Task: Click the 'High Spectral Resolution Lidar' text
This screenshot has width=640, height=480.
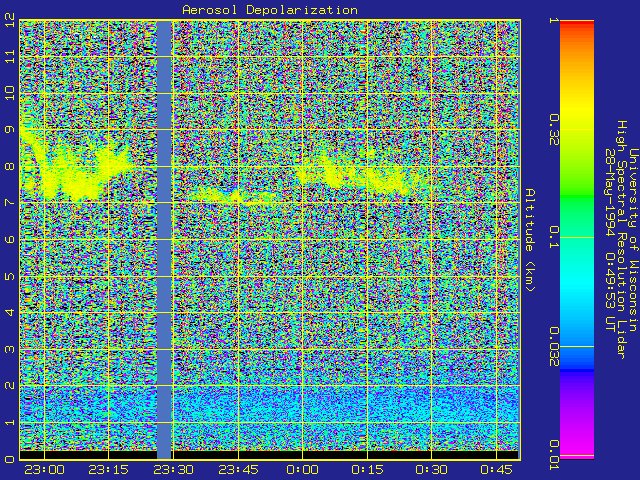Action: coord(621,240)
